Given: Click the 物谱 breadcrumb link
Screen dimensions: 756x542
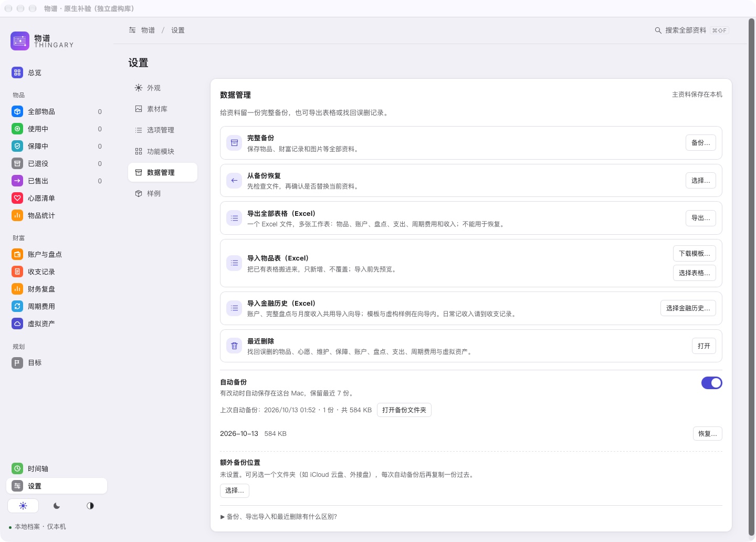Looking at the screenshot, I should [x=148, y=30].
